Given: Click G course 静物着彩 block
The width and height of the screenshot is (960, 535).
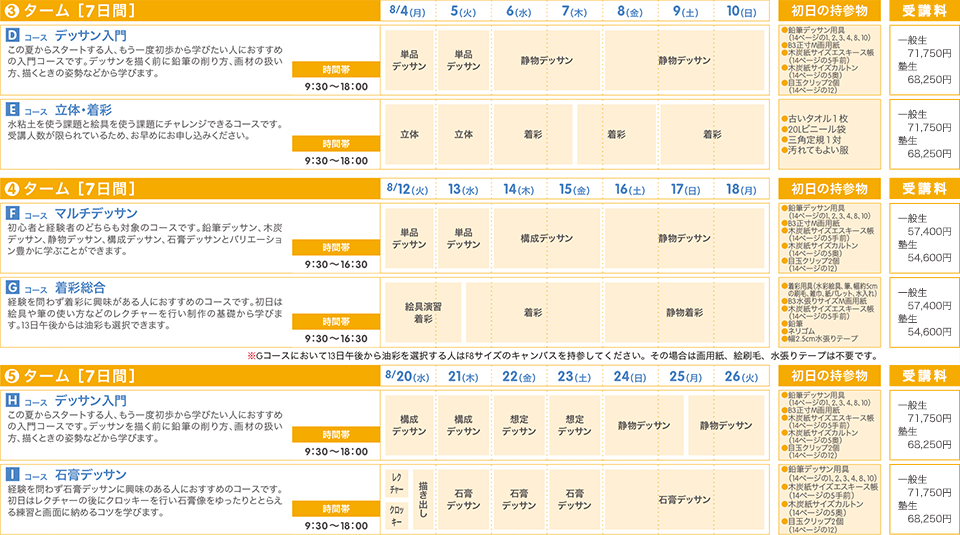Looking at the screenshot, I should pos(684,312).
